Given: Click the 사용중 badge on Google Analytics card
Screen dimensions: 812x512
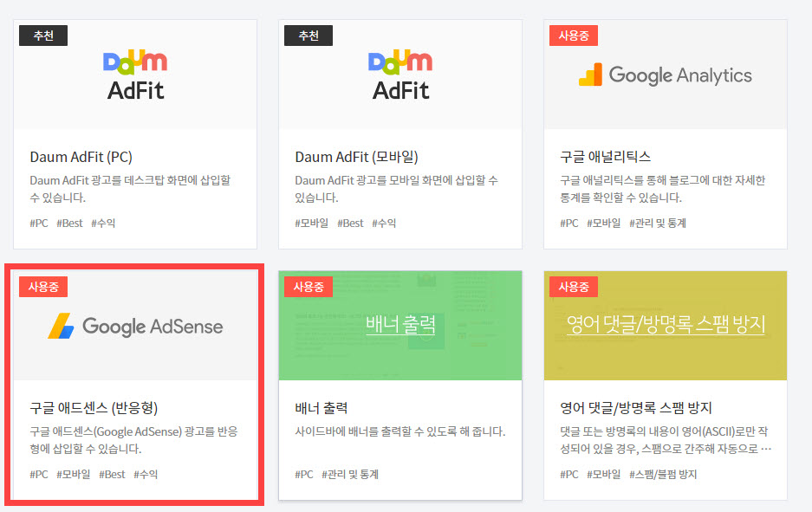Looking at the screenshot, I should (574, 36).
